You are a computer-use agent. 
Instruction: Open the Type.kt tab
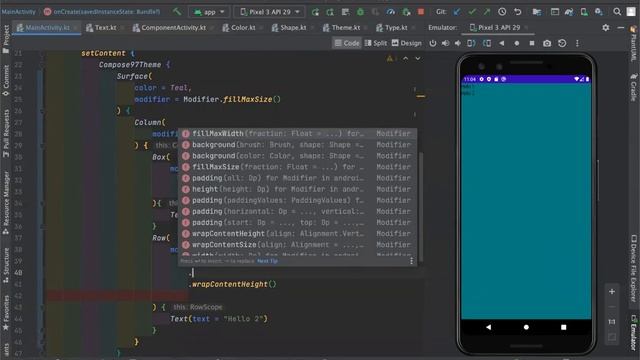click(392, 28)
